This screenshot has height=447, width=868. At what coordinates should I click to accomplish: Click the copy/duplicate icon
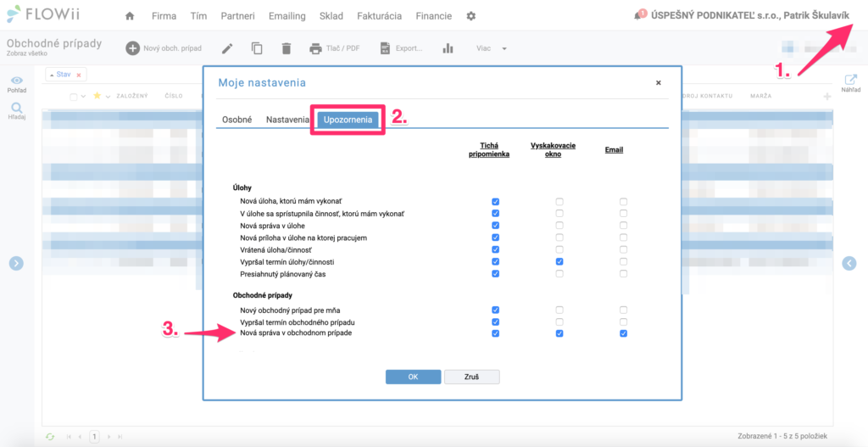(x=257, y=48)
